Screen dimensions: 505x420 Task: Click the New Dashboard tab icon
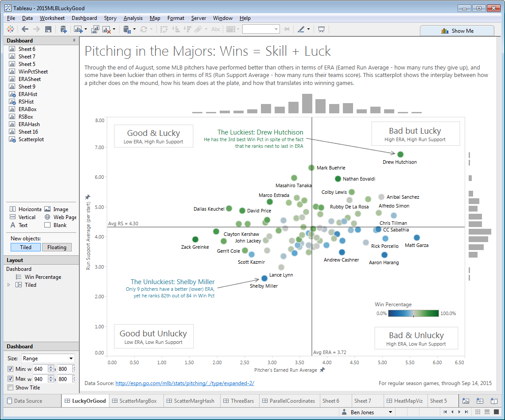pos(480,401)
